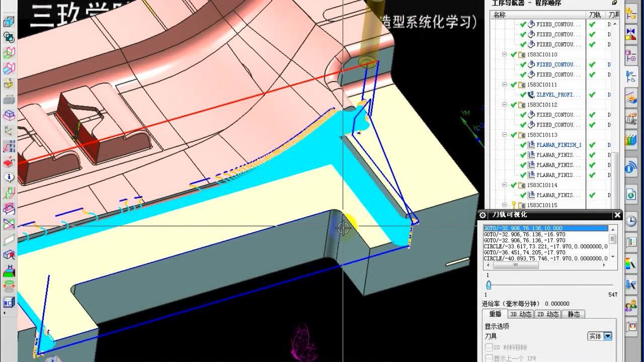Click the gear icon on the 刀轨可视化 title bar
This screenshot has width=644, height=362.
pyautogui.click(x=482, y=215)
